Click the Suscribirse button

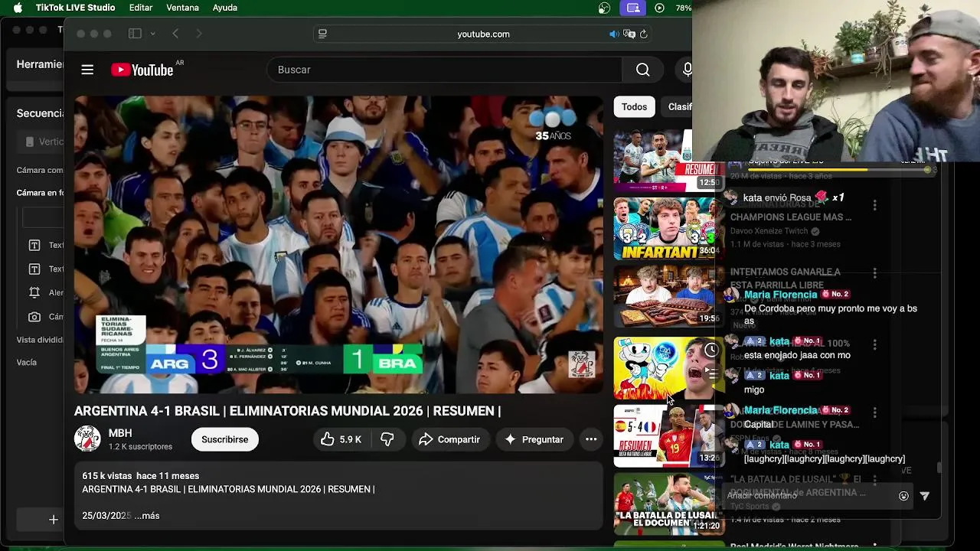click(x=224, y=439)
